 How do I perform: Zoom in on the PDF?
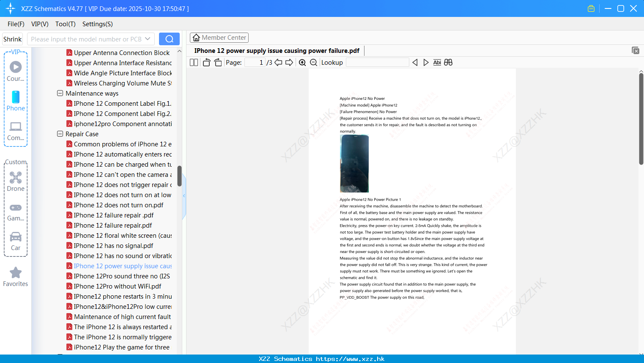pyautogui.click(x=302, y=63)
